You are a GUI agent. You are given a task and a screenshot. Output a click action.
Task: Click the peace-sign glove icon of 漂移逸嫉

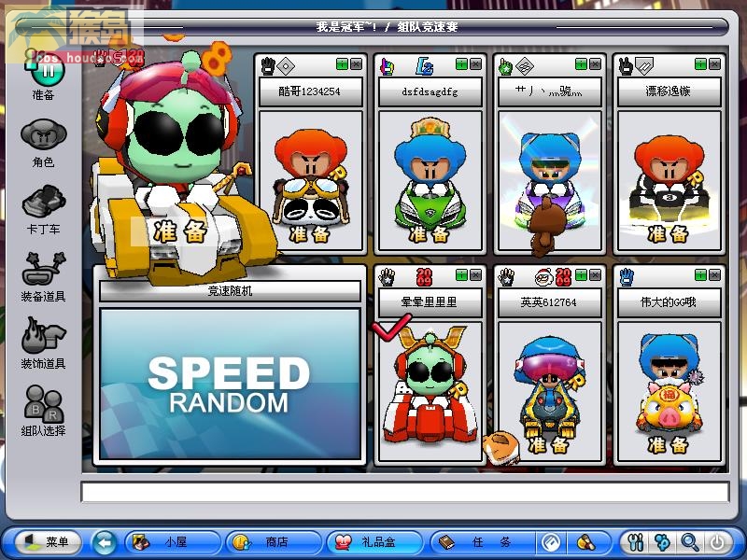tap(626, 65)
